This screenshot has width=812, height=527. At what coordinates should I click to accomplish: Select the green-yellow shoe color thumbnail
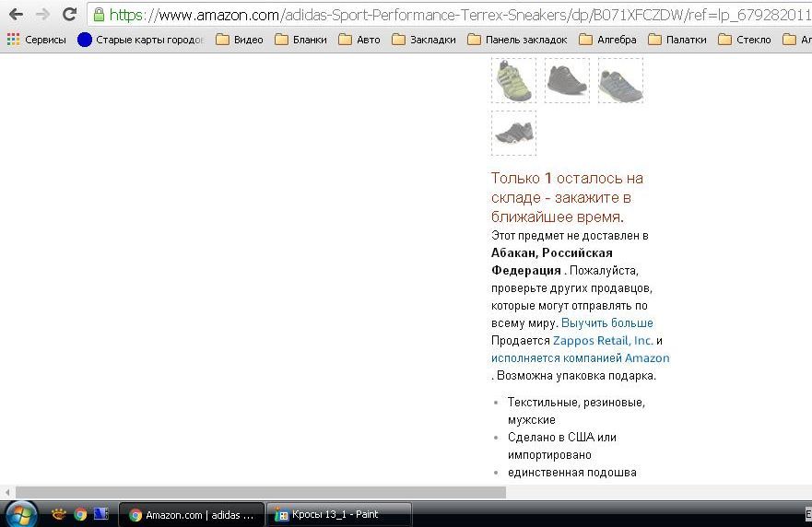coord(513,80)
